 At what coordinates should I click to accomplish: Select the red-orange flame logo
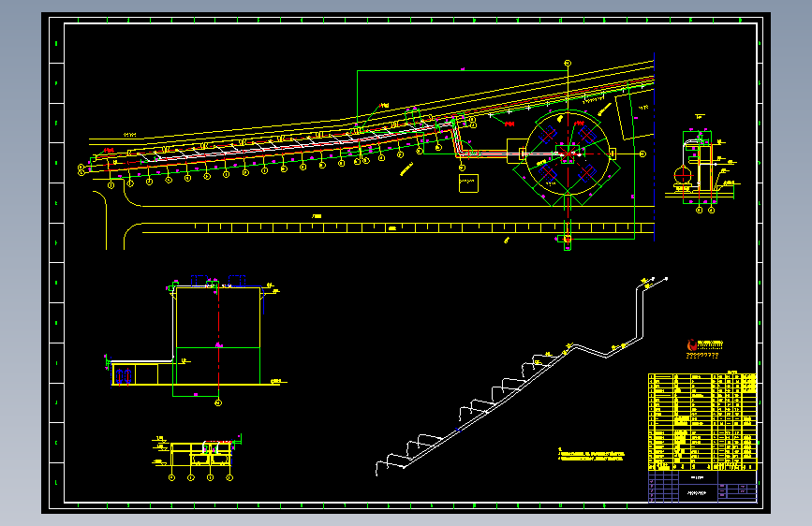tap(691, 345)
